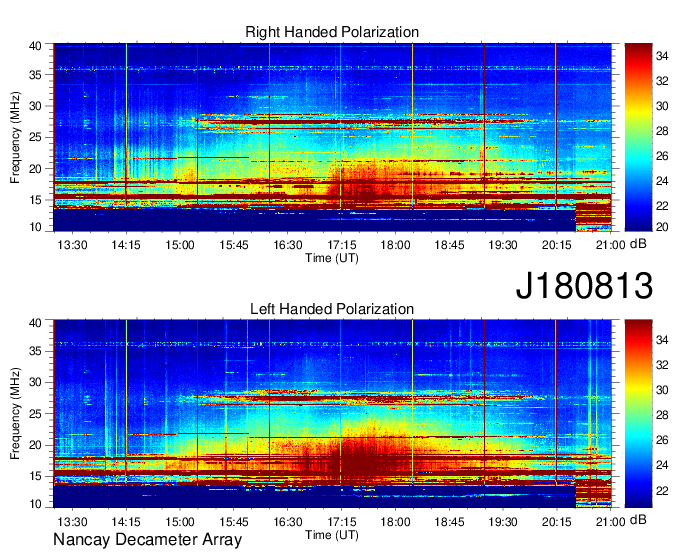Click the Left Handed plot's color scale bar

pos(638,414)
